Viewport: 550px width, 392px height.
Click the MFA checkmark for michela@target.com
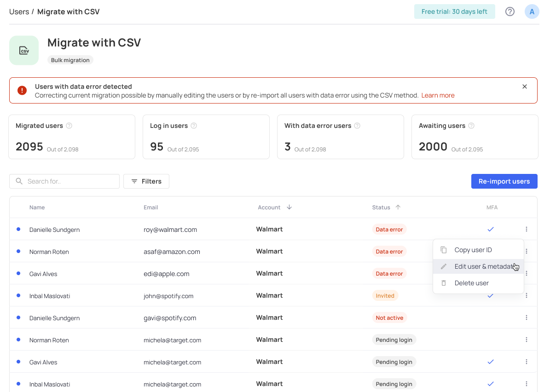tap(491, 362)
